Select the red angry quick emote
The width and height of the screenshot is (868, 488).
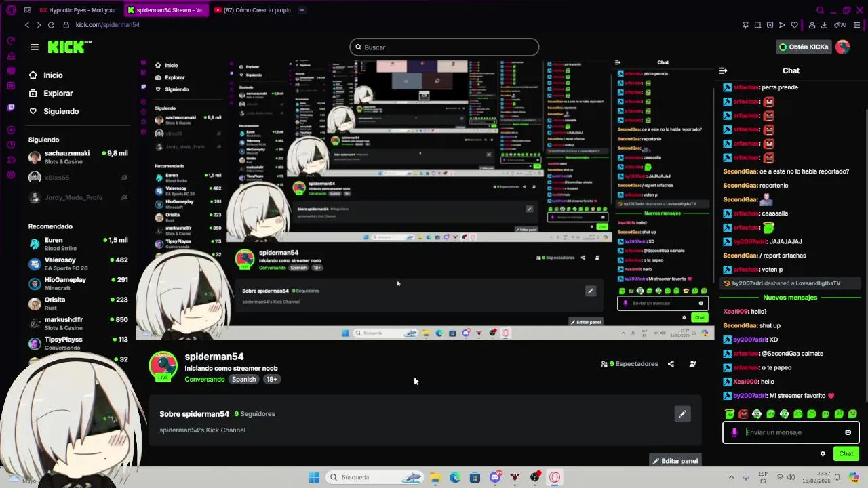pyautogui.click(x=743, y=414)
